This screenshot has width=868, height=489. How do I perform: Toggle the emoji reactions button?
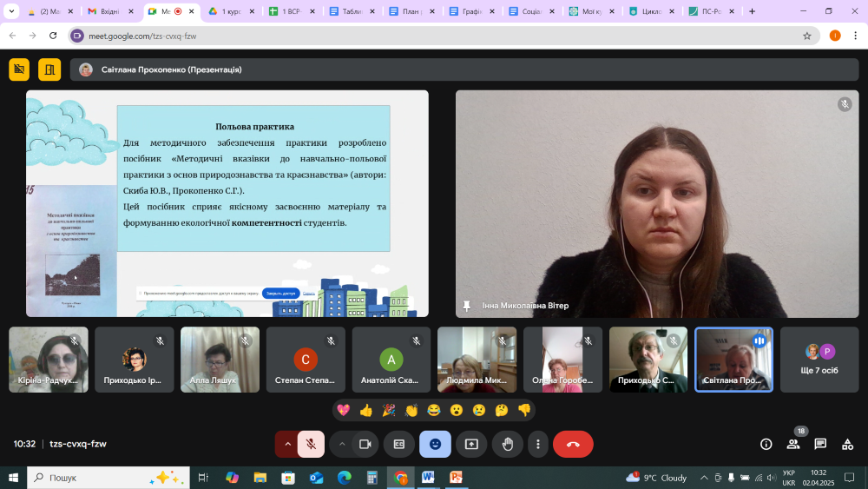pyautogui.click(x=435, y=444)
